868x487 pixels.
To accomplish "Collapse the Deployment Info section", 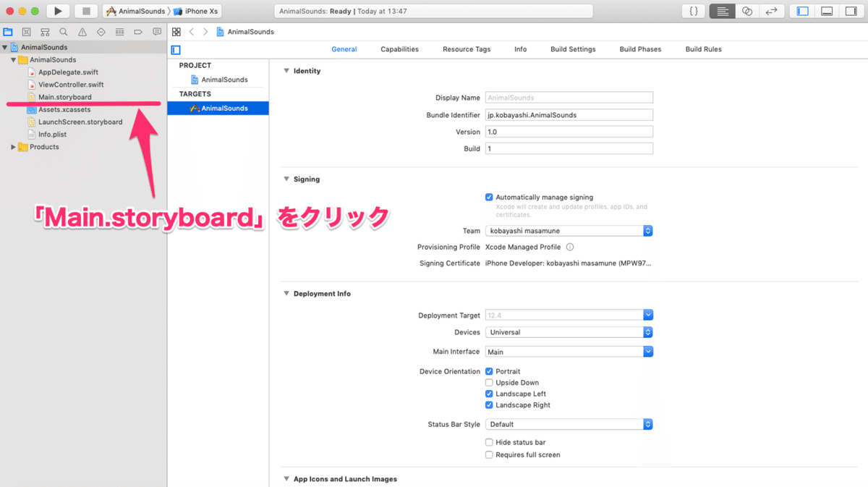I will [x=286, y=294].
